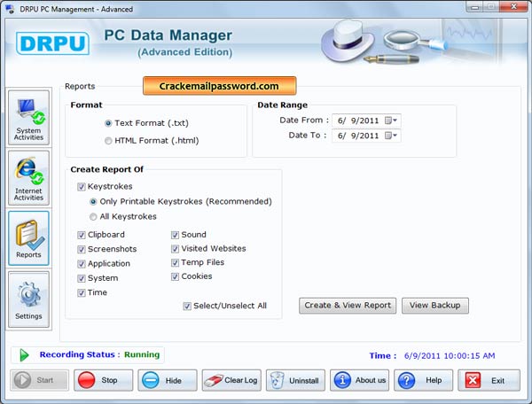Click the Date To date field
The image size is (532, 404).
coord(366,136)
